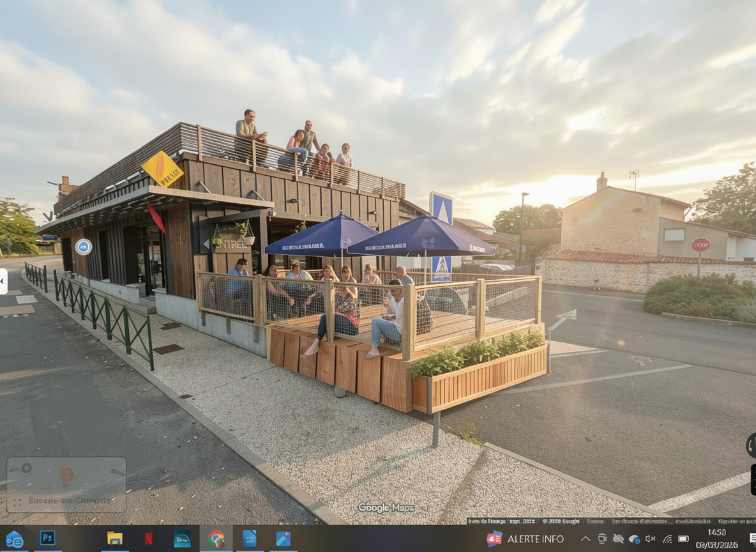Click the leftmost taskbar app icon
This screenshot has height=552, width=756.
pos(14,539)
